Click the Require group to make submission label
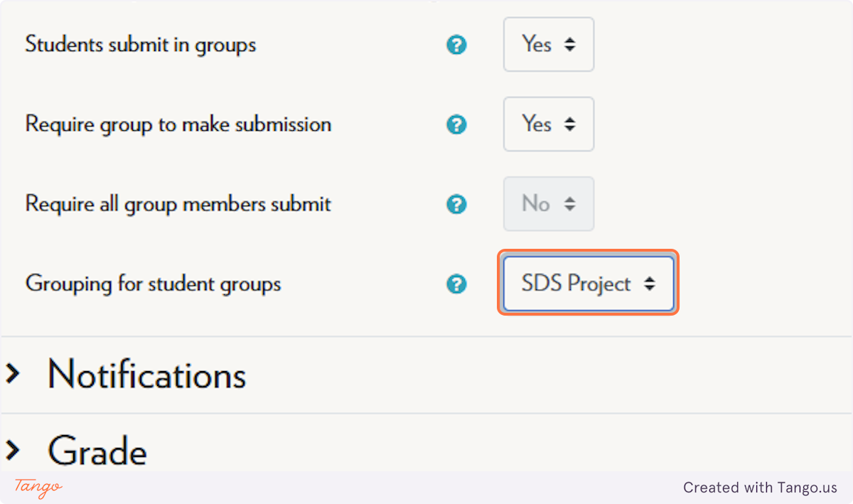This screenshot has width=853, height=504. coord(178,124)
